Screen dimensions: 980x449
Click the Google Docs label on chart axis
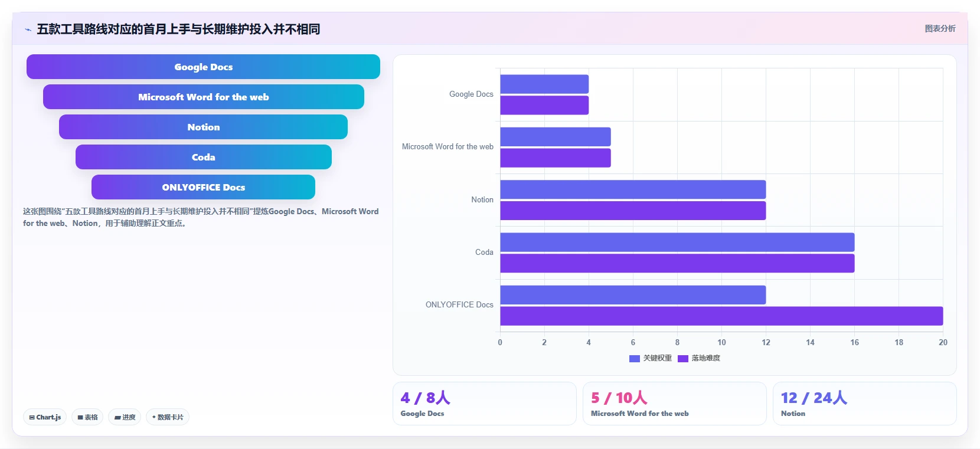471,94
